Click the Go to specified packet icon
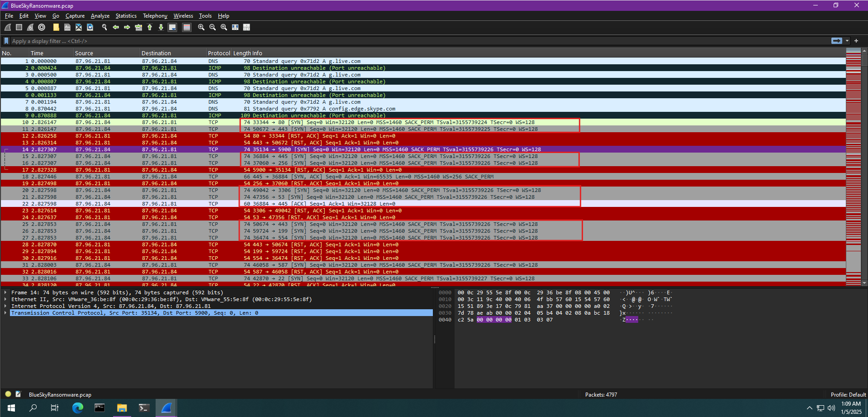The image size is (868, 417). pyautogui.click(x=138, y=28)
